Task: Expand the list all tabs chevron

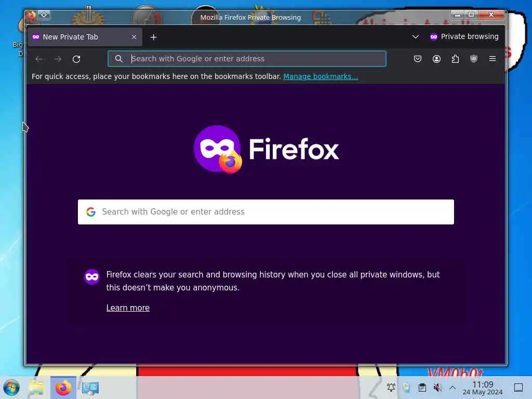Action: tap(415, 37)
